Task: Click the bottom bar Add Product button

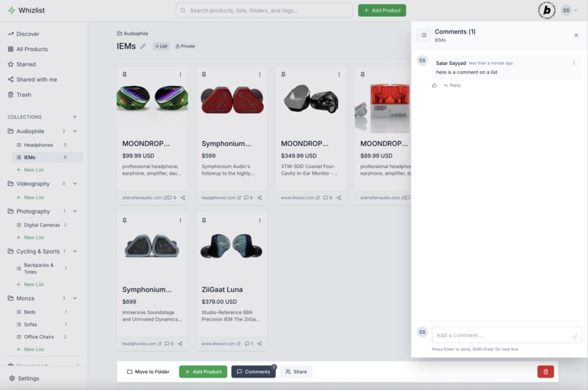Action: [x=203, y=372]
